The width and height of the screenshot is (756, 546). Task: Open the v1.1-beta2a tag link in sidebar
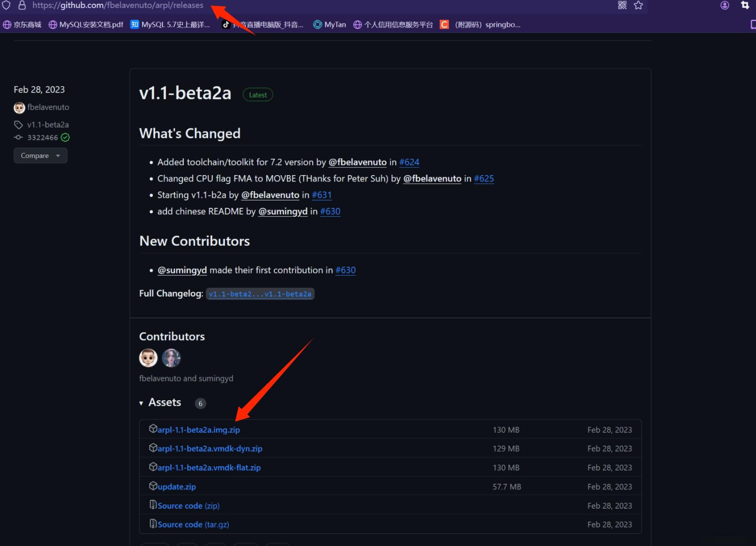48,125
